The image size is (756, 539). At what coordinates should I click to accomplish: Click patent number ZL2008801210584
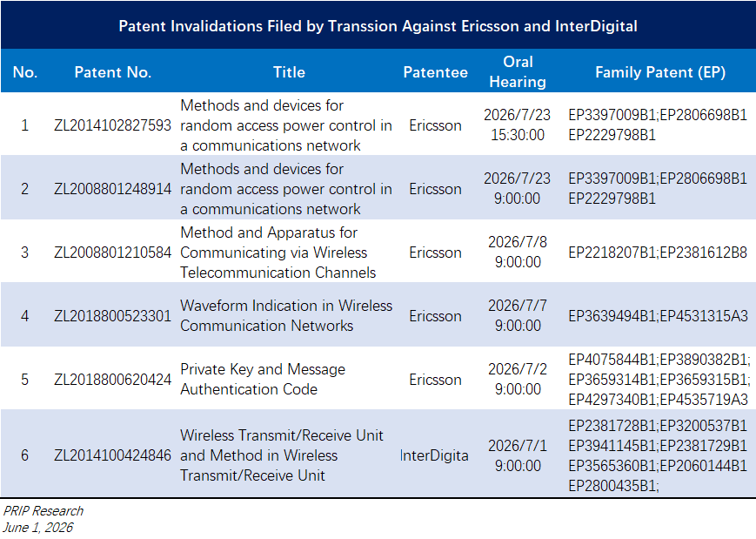112,253
